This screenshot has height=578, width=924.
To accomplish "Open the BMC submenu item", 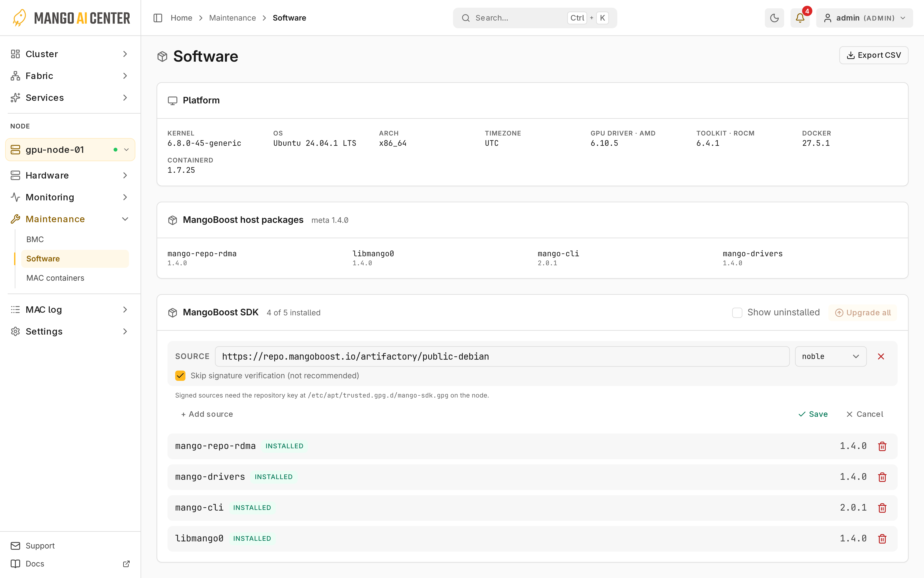I will click(x=75, y=239).
